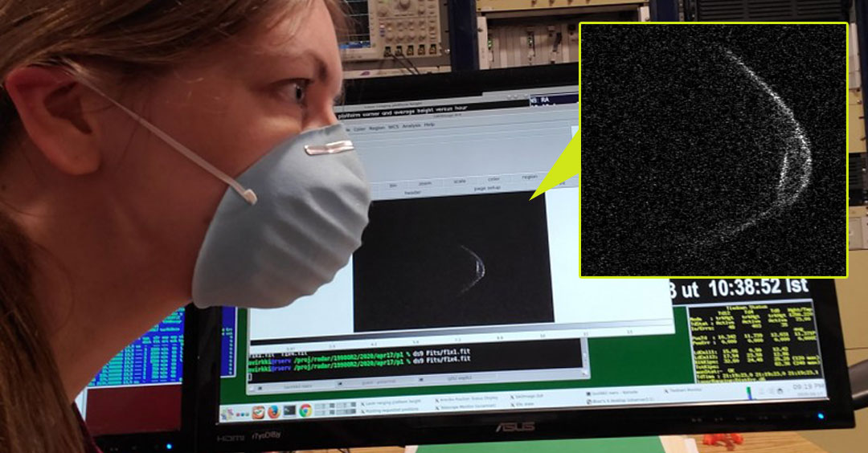This screenshot has height=453, width=868.
Task: Open the application menu at the taskbar's left end
Action: (227, 414)
